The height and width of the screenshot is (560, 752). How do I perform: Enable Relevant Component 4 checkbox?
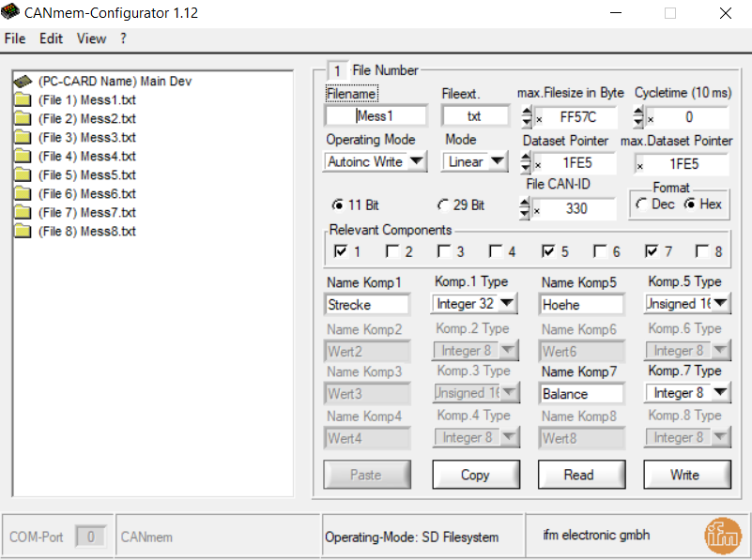tap(496, 251)
